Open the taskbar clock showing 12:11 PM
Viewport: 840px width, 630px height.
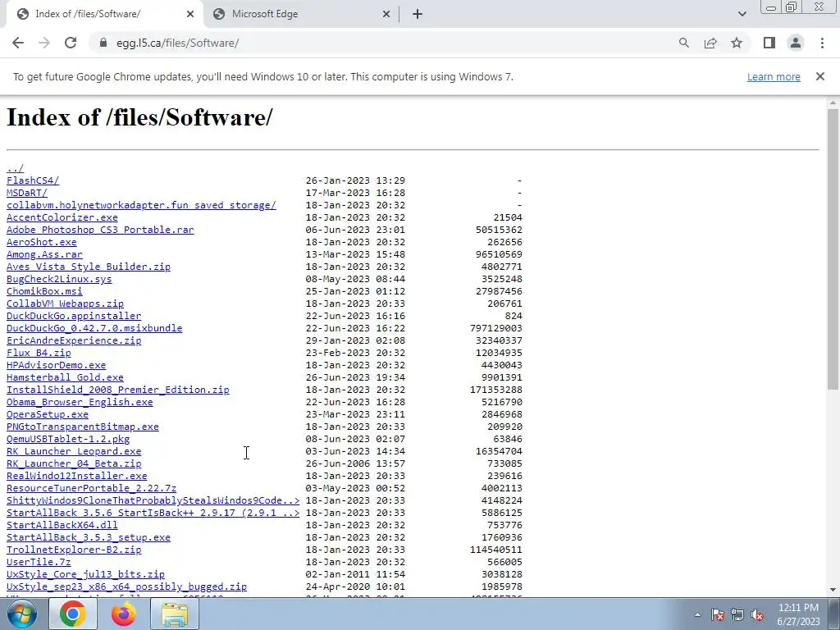pos(798,614)
